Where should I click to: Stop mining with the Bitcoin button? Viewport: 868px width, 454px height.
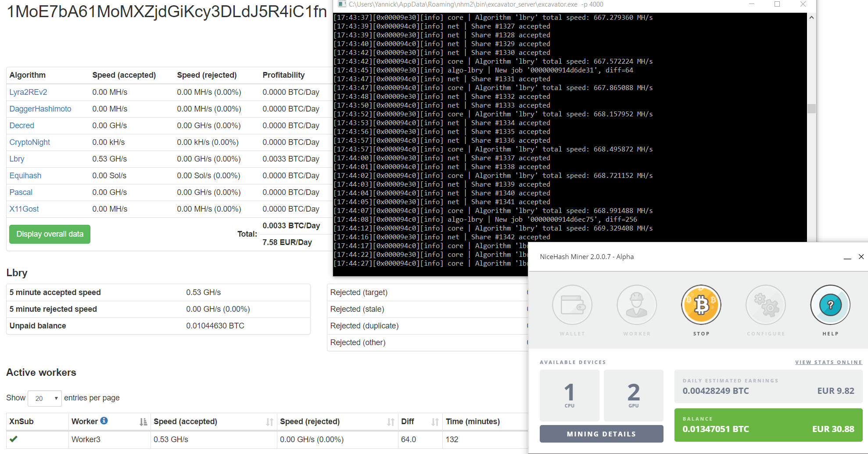(701, 305)
